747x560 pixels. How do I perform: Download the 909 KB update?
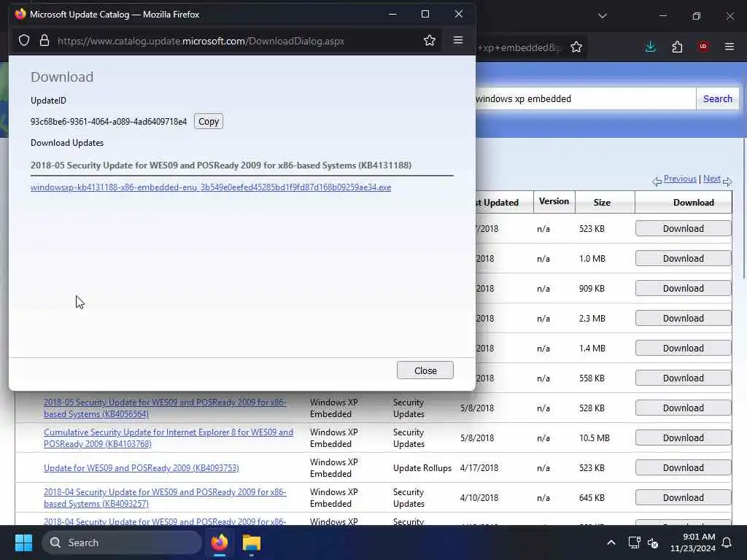tap(683, 289)
